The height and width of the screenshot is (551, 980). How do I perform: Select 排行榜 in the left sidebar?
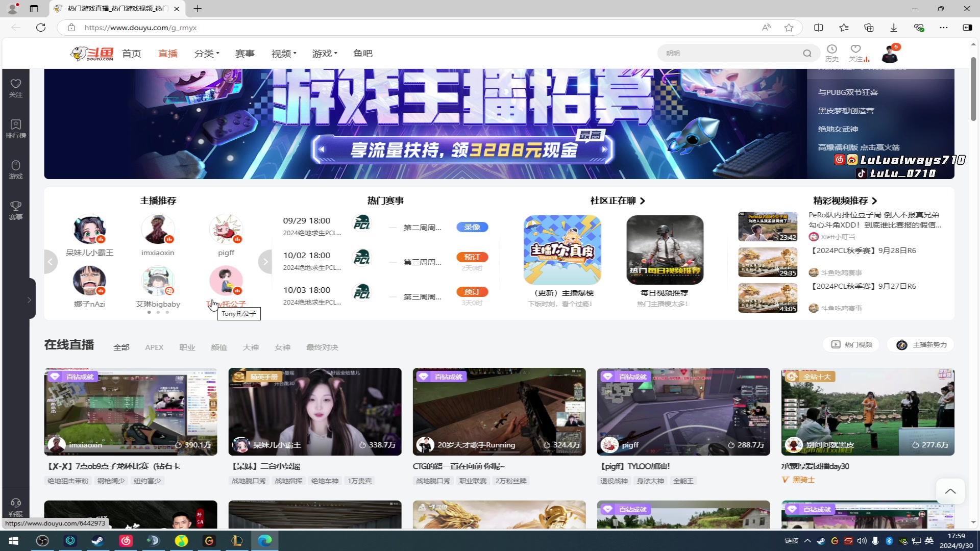tap(16, 129)
